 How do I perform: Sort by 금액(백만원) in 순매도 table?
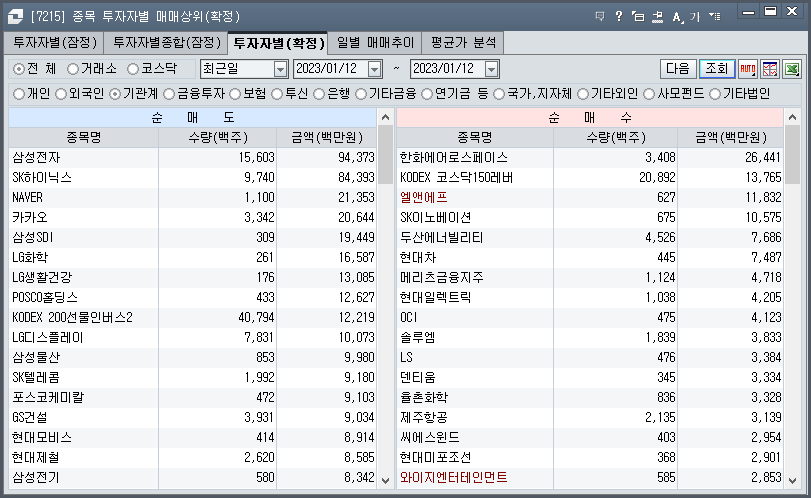[x=326, y=137]
